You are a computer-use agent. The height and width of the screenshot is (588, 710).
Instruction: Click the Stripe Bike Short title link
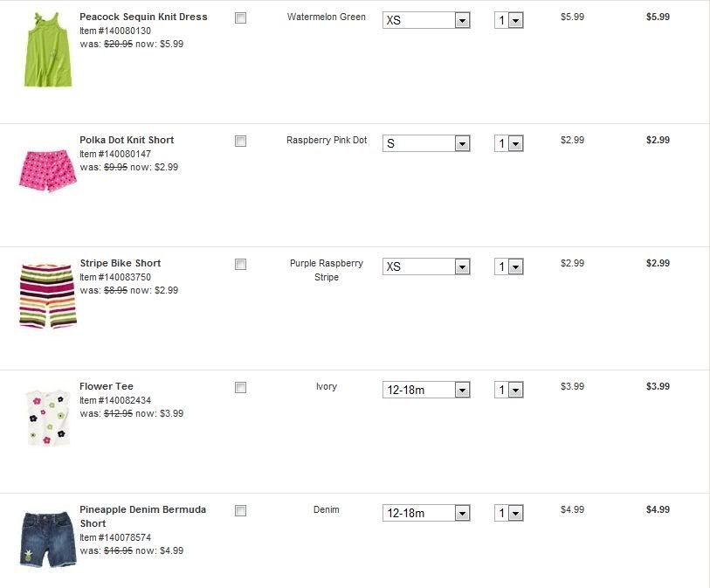(x=121, y=263)
